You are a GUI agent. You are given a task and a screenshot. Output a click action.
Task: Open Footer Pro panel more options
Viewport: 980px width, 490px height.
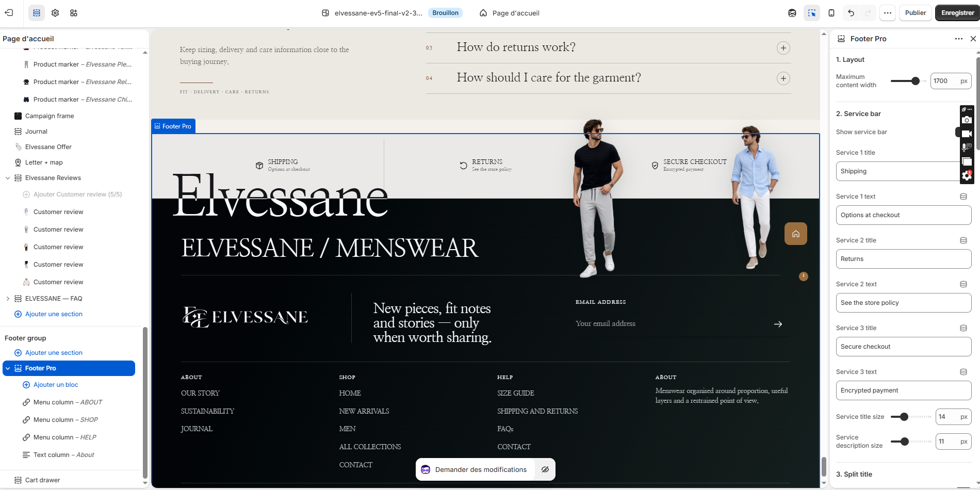coord(959,39)
